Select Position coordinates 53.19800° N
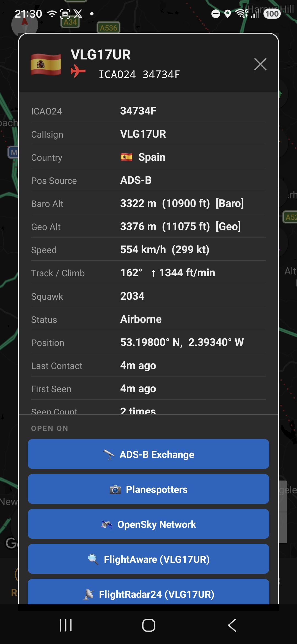This screenshot has width=297, height=644. pos(151,342)
